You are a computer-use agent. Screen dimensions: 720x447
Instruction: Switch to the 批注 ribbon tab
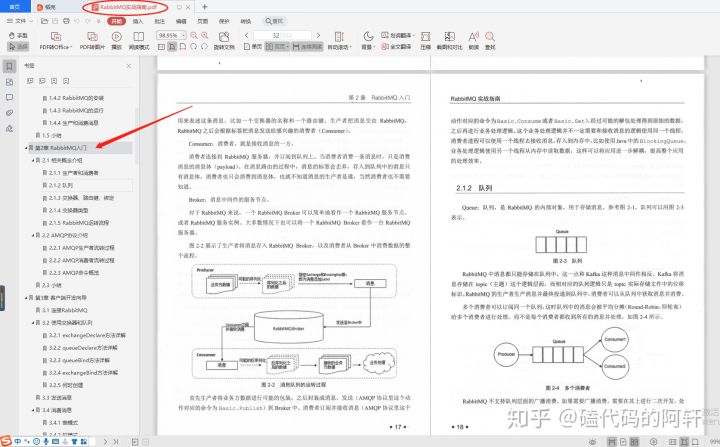159,21
